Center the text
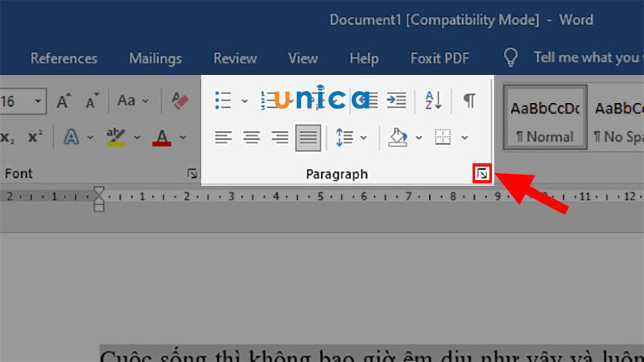The width and height of the screenshot is (644, 362). click(251, 137)
